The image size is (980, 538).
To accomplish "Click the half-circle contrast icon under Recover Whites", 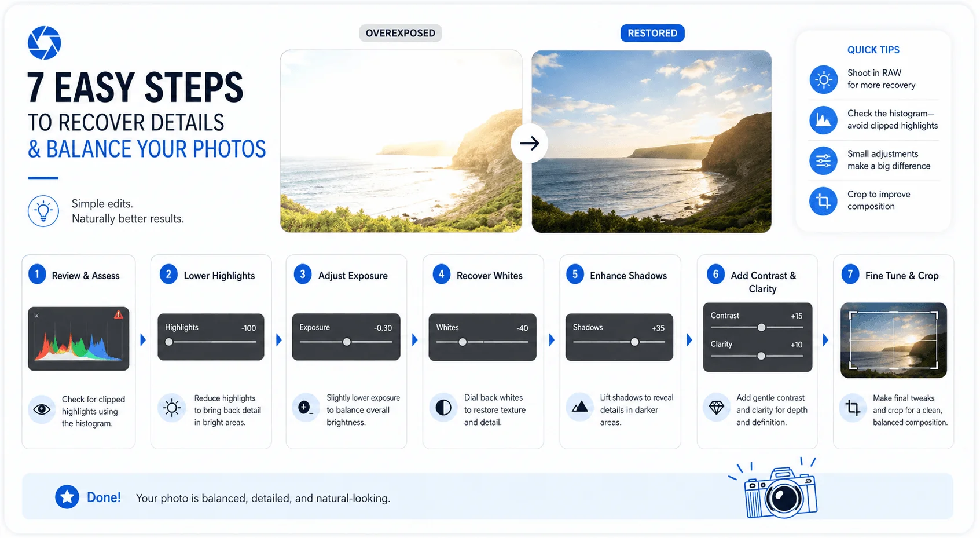I will (x=443, y=408).
